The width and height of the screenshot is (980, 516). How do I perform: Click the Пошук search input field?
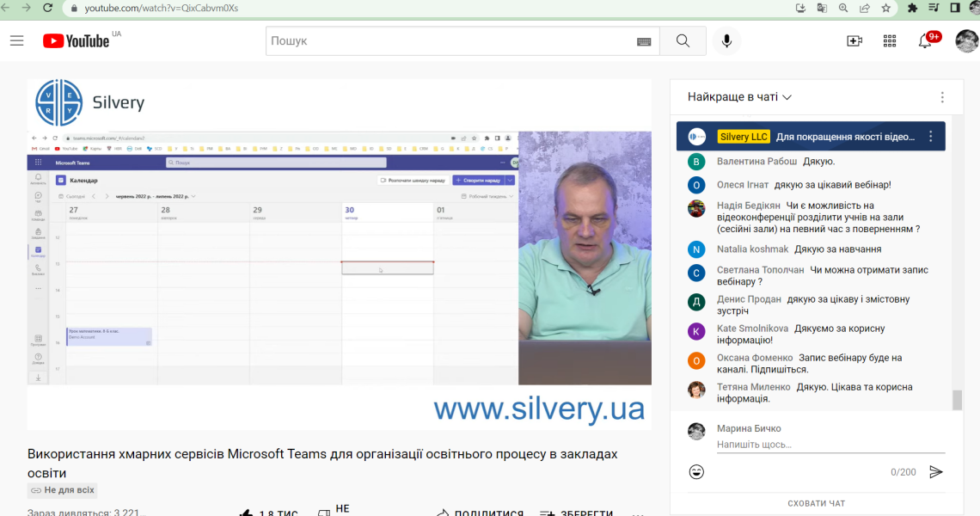click(x=450, y=41)
